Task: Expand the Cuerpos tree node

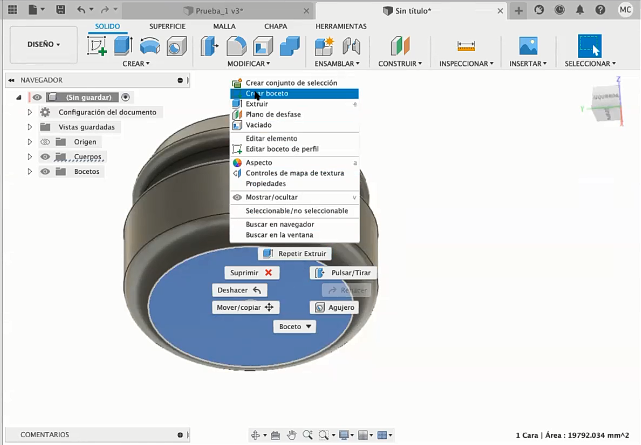Action: click(x=29, y=157)
